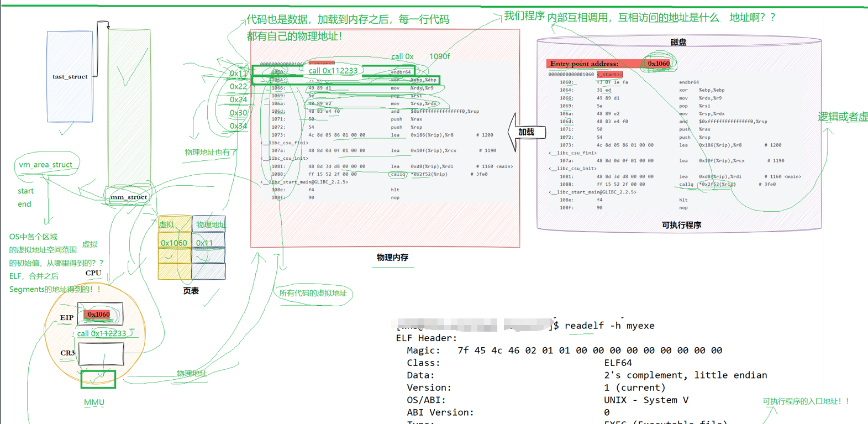
Task: Click the '加载' load arrow
Action: click(527, 132)
